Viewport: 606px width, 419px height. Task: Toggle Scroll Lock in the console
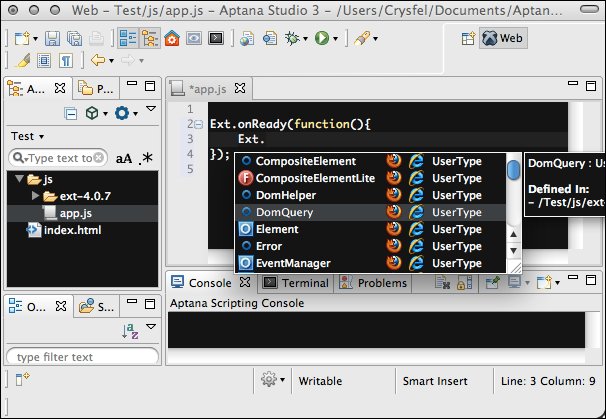pos(464,283)
